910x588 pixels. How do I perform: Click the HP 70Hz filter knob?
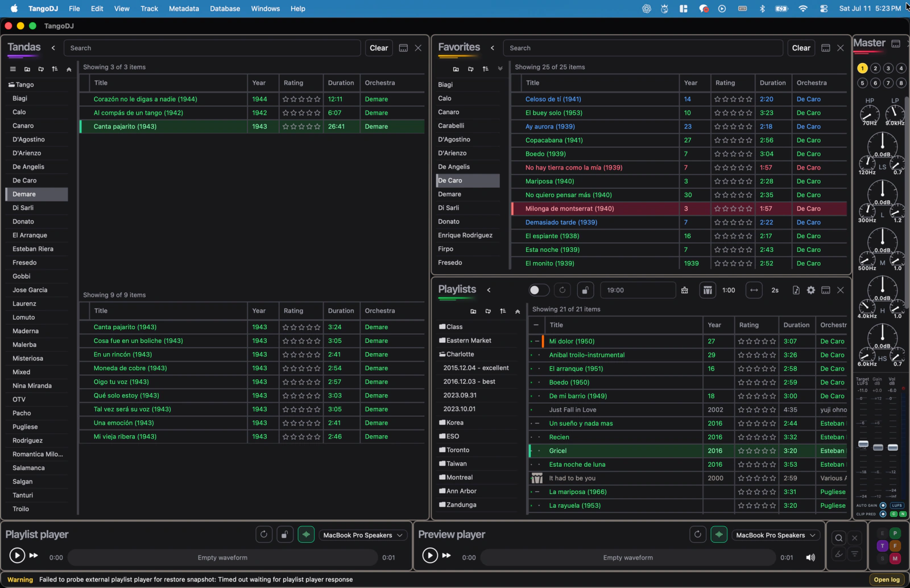(x=870, y=114)
